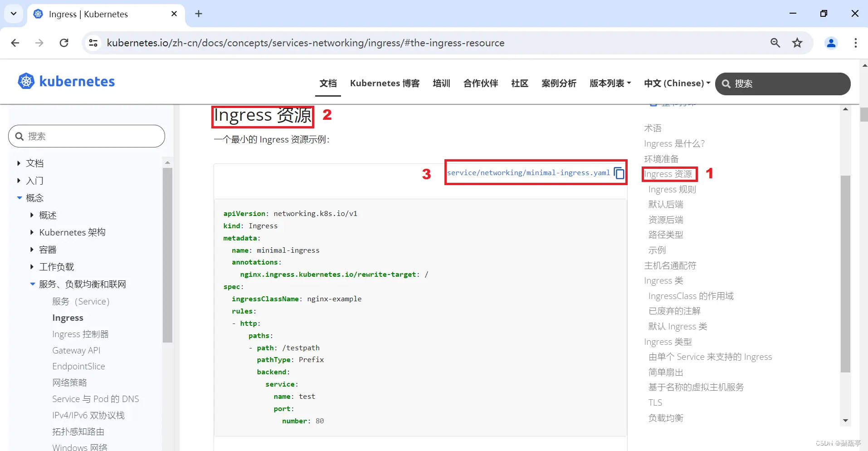The height and width of the screenshot is (451, 868).
Task: Jump to 默认后端 section
Action: point(666,204)
